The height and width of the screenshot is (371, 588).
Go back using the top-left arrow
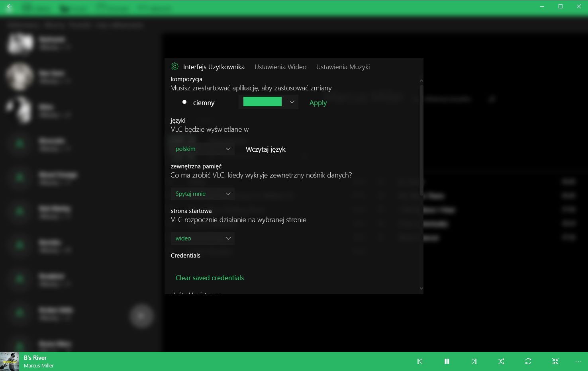[9, 6]
